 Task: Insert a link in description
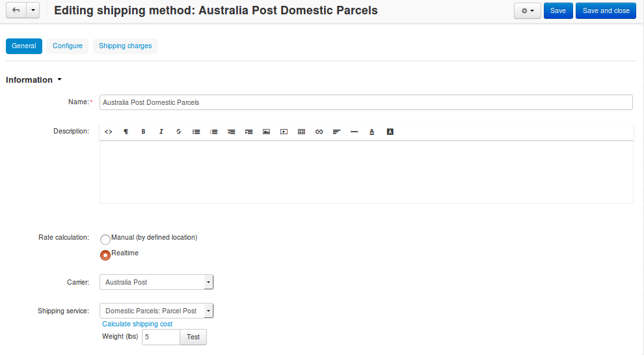coord(319,132)
